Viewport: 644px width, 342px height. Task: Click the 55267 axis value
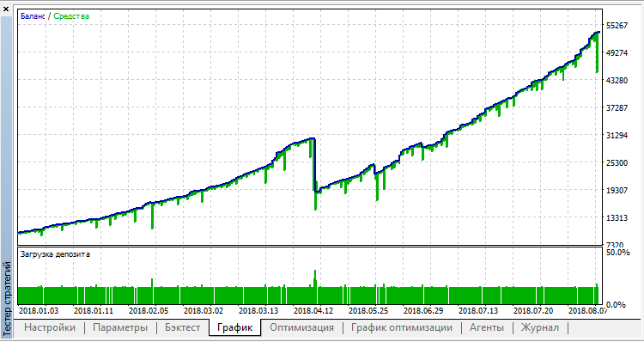tap(617, 26)
